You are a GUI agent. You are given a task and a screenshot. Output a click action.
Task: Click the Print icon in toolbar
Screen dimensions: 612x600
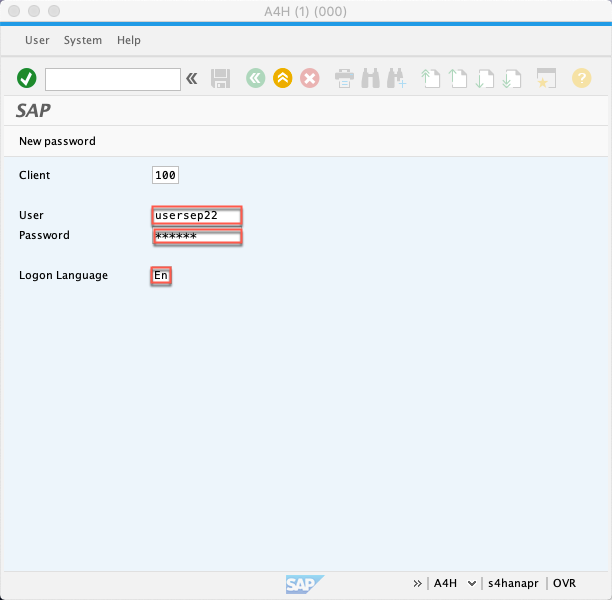pyautogui.click(x=344, y=78)
